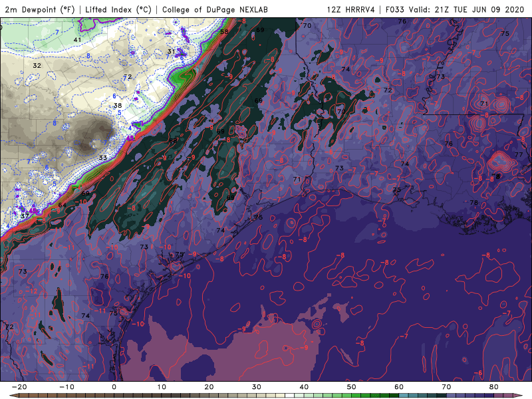Viewport: 532px width, 399px height.
Task: Click the "College of DuPage NEXLAB" label
Action: coord(215,9)
